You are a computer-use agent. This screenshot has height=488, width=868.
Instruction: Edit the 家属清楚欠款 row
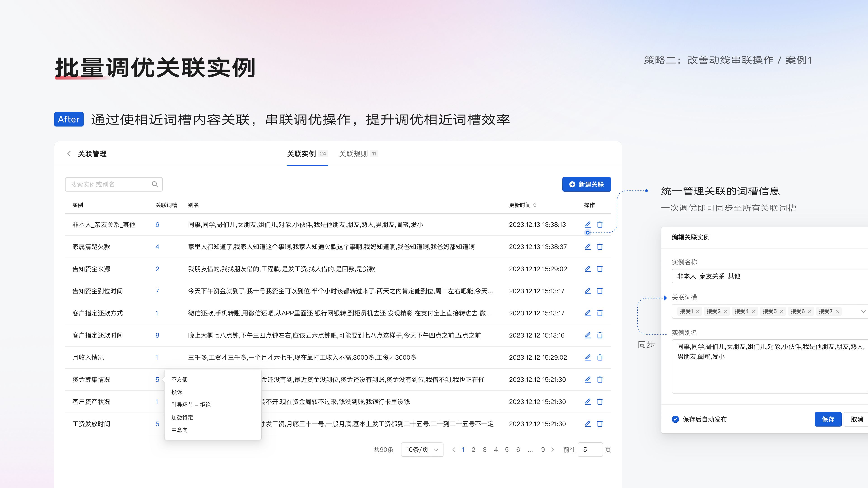tap(588, 246)
